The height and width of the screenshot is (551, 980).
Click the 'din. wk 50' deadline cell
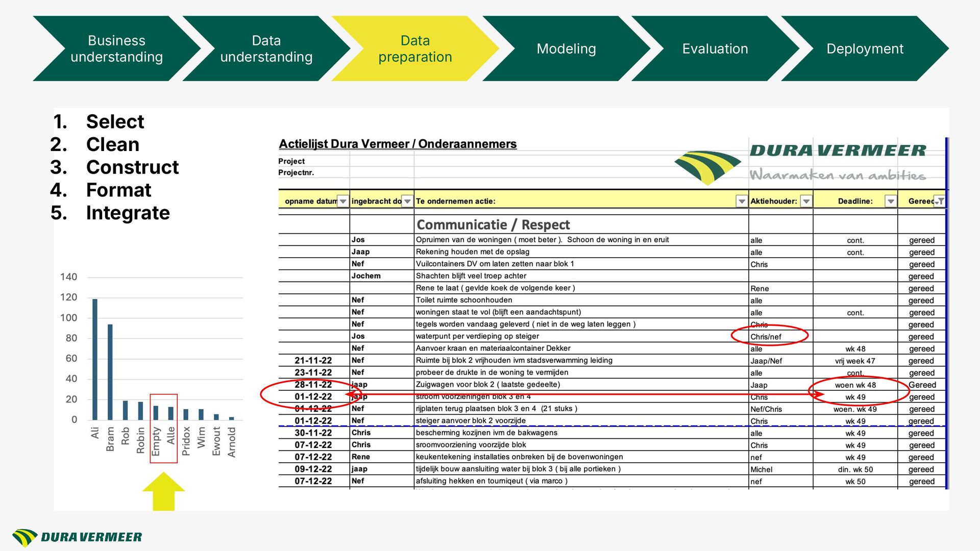tap(855, 469)
